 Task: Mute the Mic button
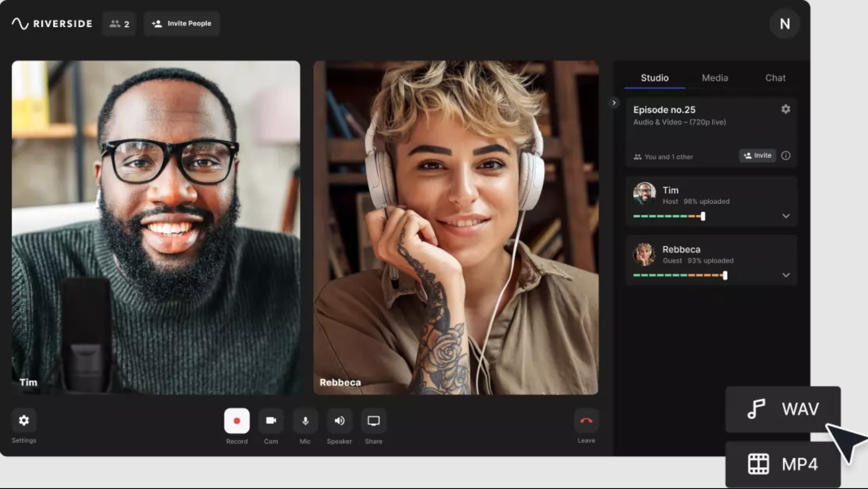305,421
